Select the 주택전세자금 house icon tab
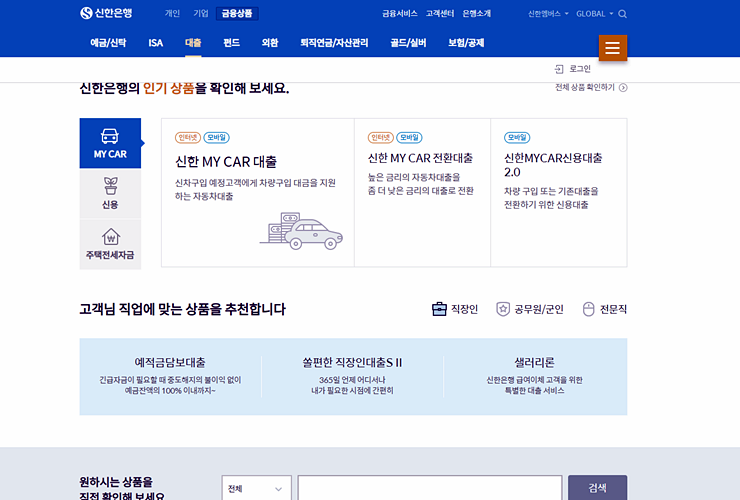The height and width of the screenshot is (500, 740). coord(110,244)
